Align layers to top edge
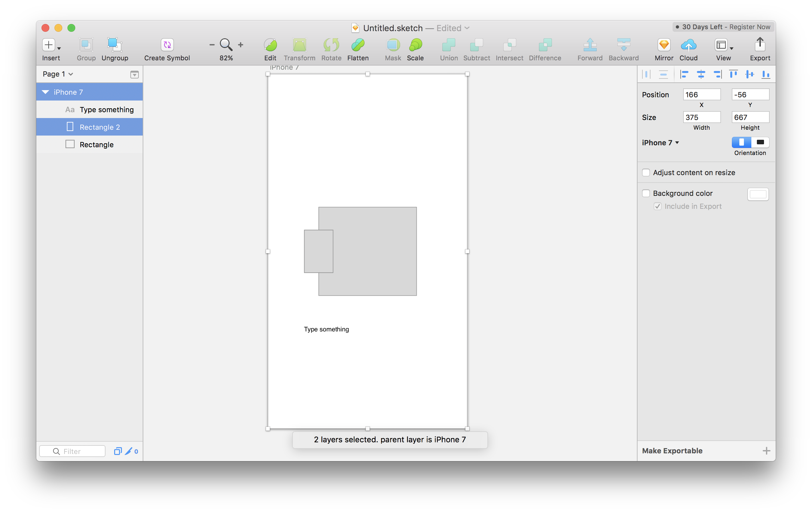This screenshot has width=812, height=513. [733, 74]
